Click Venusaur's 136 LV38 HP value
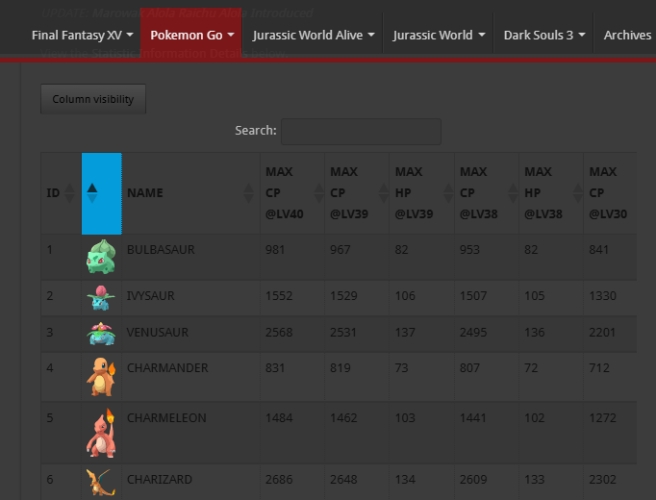Screen dimensions: 656x500 [535, 333]
